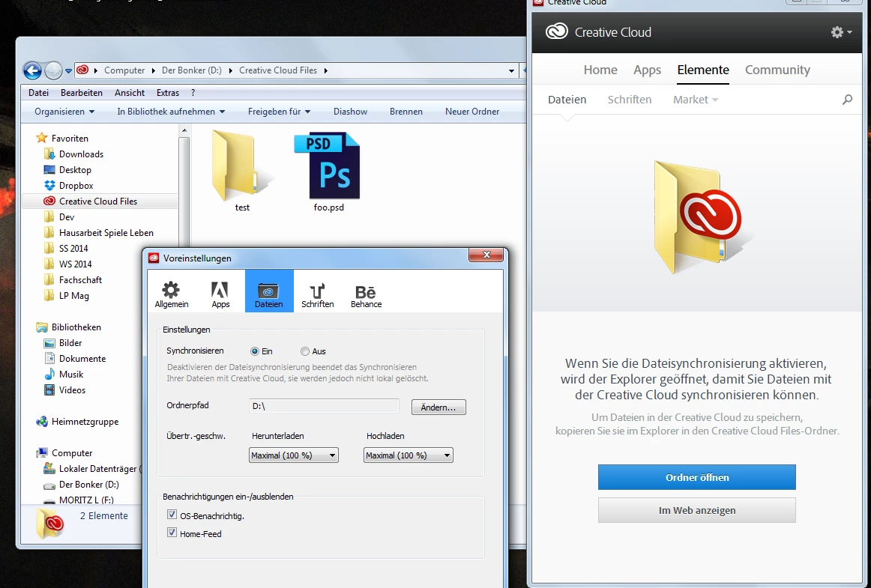Image resolution: width=871 pixels, height=588 pixels.
Task: Open the Freigeben für dropdown
Action: coord(279,112)
